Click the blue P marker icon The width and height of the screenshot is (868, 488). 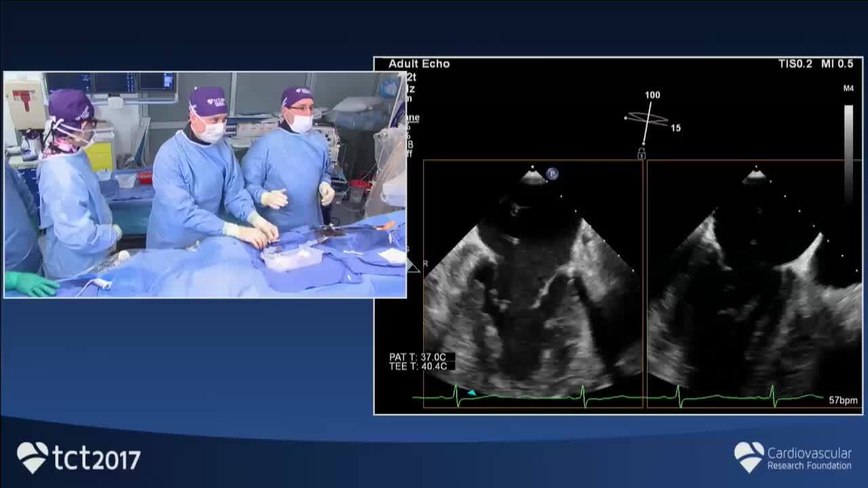552,174
